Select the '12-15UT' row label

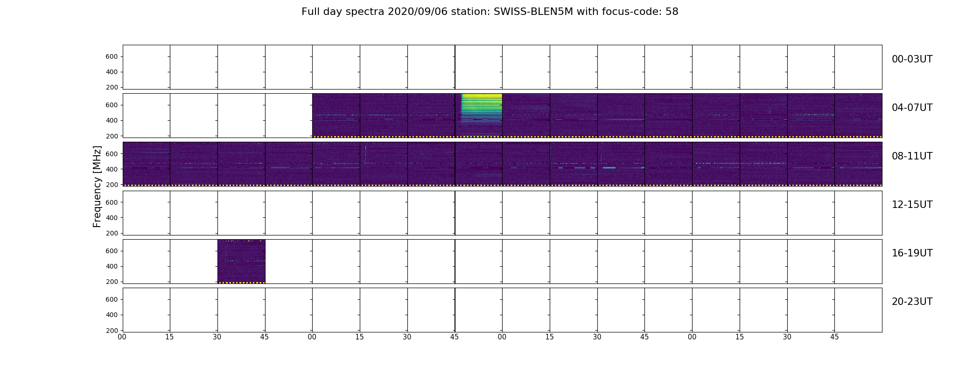click(912, 205)
